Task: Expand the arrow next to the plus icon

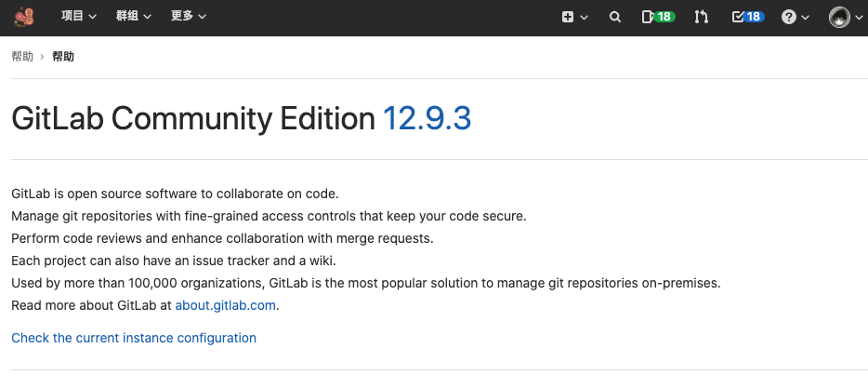Action: (584, 18)
